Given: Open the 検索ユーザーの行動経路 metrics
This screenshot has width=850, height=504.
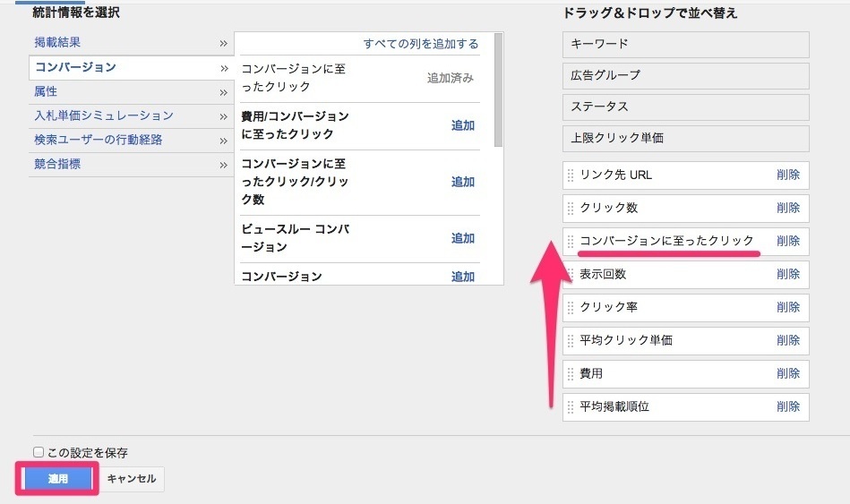Looking at the screenshot, I should tap(131, 140).
